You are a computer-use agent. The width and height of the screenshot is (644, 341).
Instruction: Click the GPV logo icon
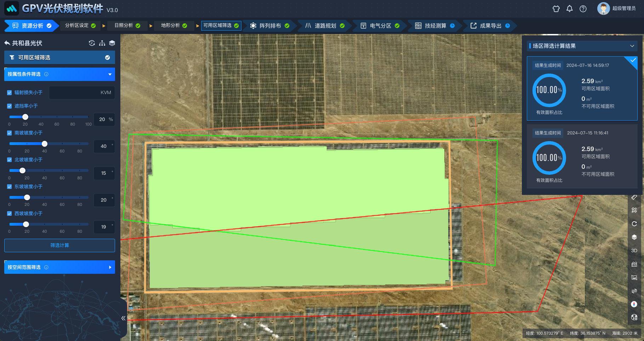[12, 8]
